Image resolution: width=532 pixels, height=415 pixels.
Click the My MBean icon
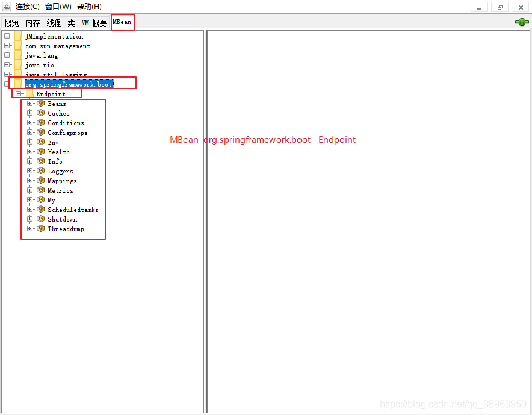[x=41, y=200]
